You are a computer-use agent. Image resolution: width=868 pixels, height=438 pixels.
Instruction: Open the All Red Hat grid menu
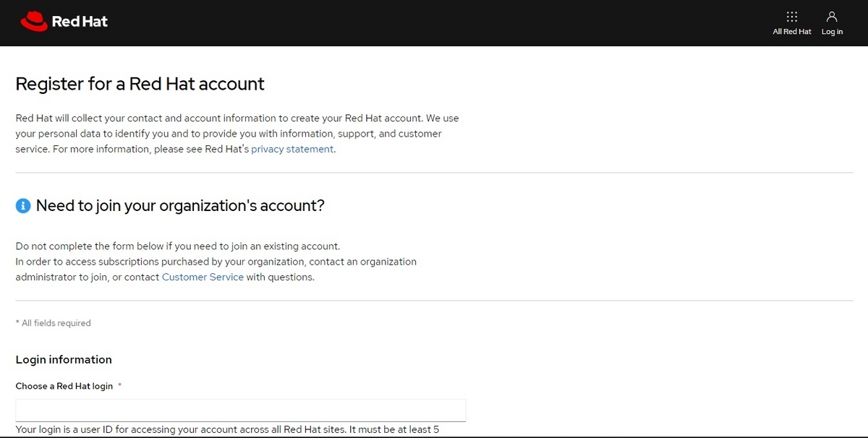[792, 22]
